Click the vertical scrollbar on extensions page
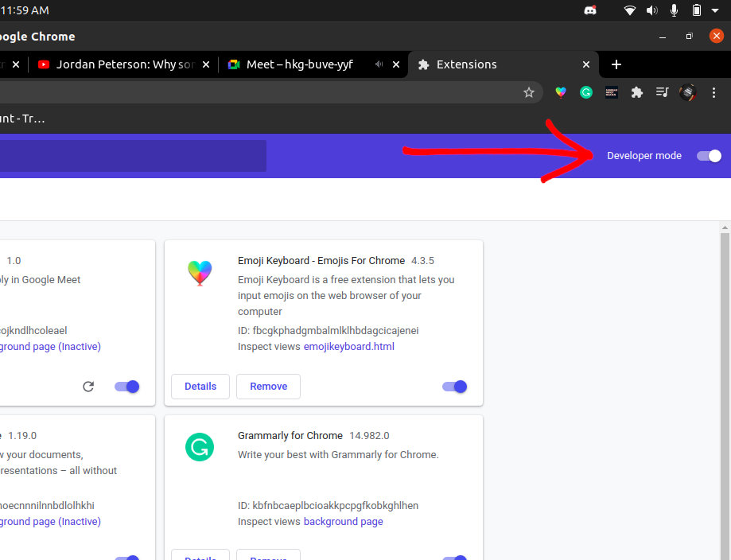 click(x=725, y=396)
